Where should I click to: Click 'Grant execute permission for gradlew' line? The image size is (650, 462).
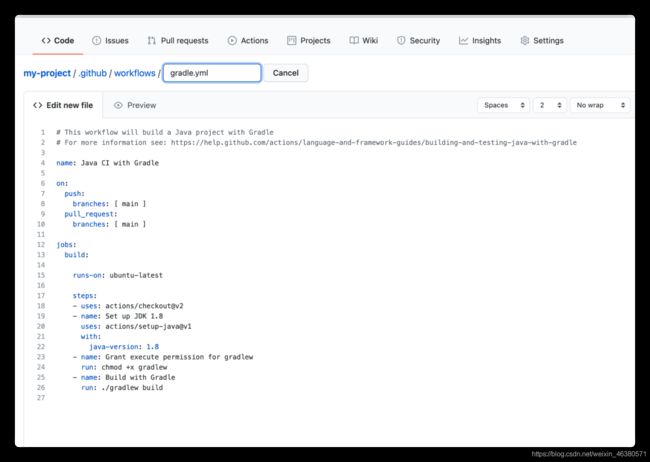pos(163,357)
